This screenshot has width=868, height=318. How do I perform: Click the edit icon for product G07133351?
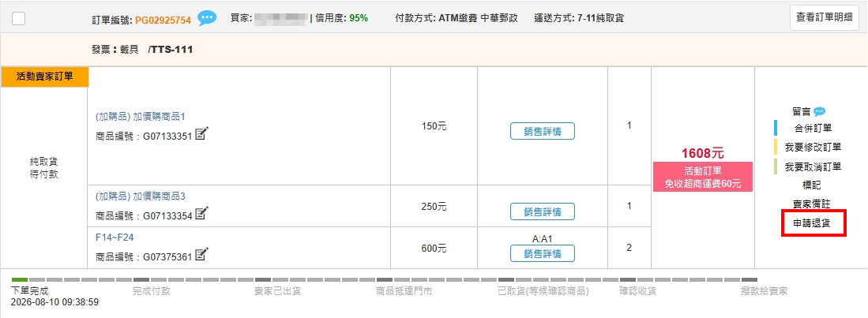tap(201, 133)
